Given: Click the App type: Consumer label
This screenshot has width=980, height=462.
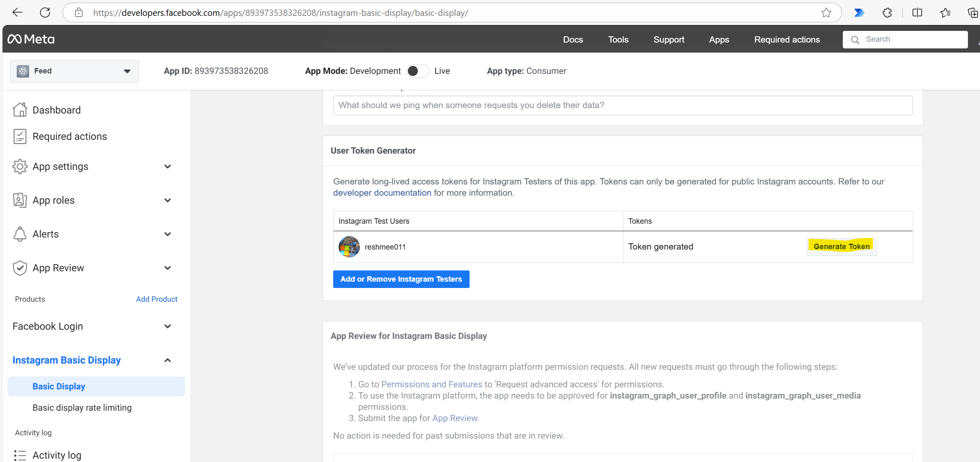Looking at the screenshot, I should pos(526,71).
